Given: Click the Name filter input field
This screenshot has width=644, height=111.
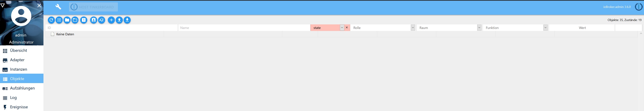Looking at the screenshot, I should tap(244, 28).
